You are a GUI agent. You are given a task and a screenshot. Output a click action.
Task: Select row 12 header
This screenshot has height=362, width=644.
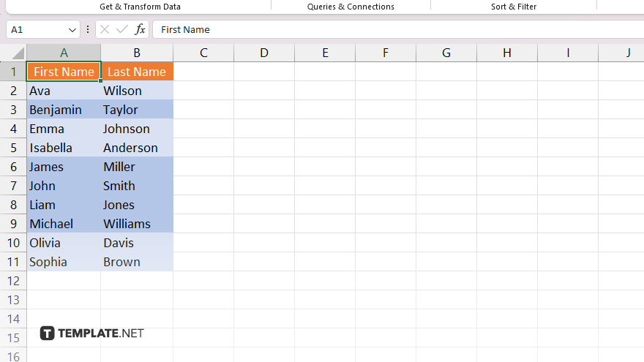[x=13, y=281]
